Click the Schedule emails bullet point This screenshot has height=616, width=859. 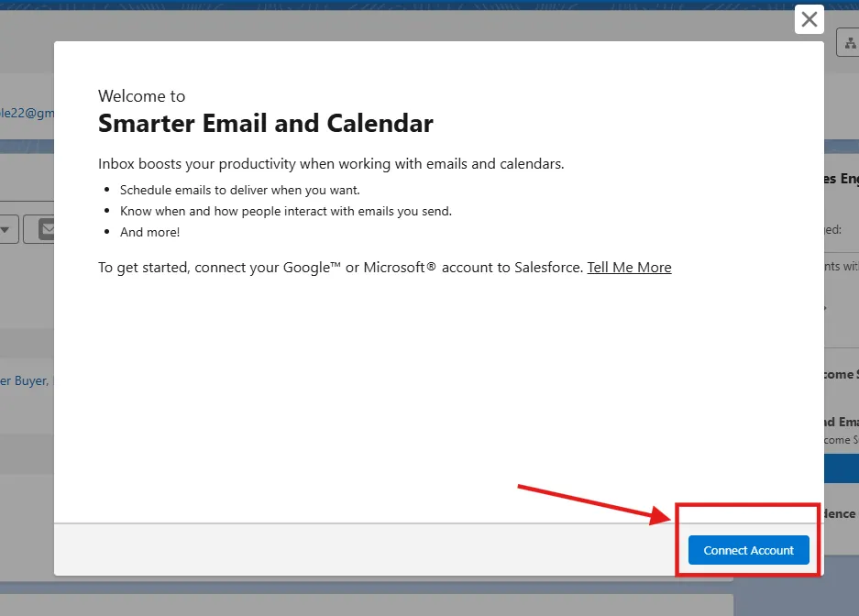[240, 190]
